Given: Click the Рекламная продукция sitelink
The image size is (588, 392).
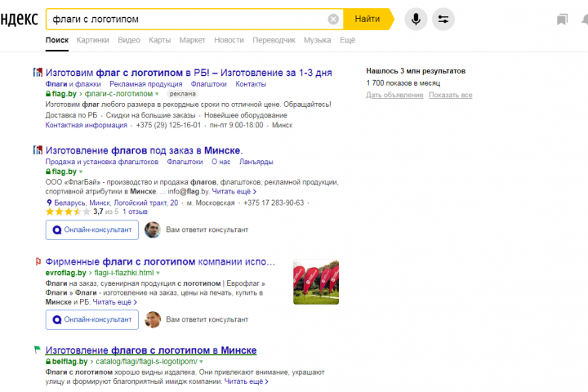Looking at the screenshot, I should pyautogui.click(x=146, y=84).
